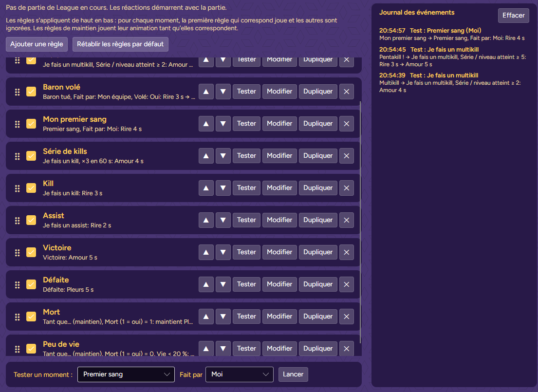
Task: Move the Baron volé rule up
Action: (x=206, y=92)
